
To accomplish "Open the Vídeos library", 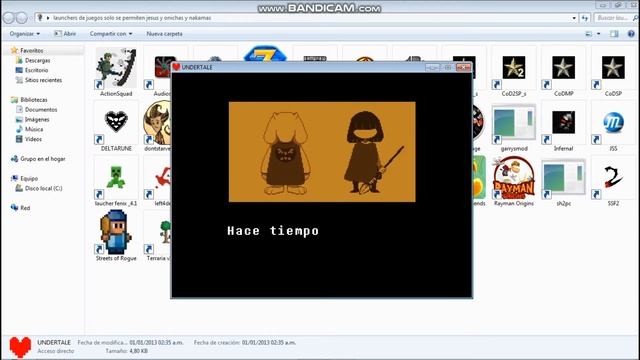I will 33,139.
